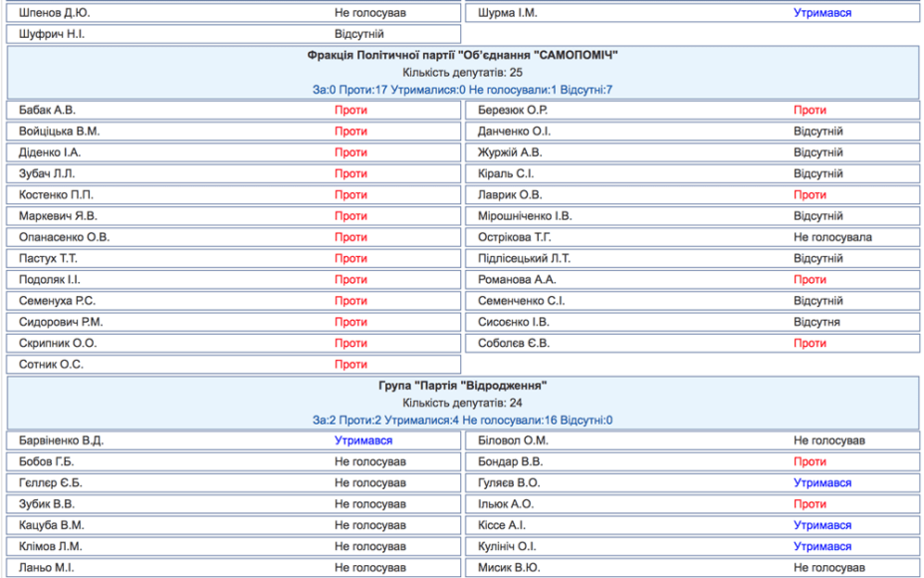Click the name "Острікова Т.Г."

(x=515, y=237)
